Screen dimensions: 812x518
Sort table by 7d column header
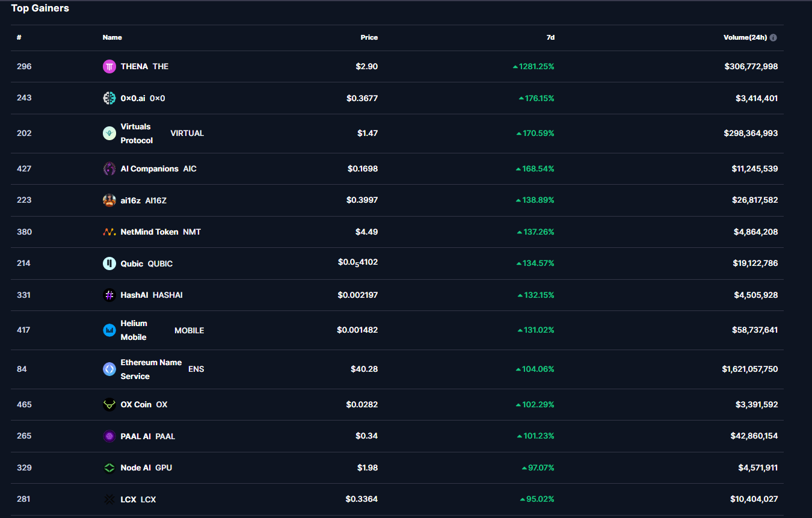coord(550,37)
